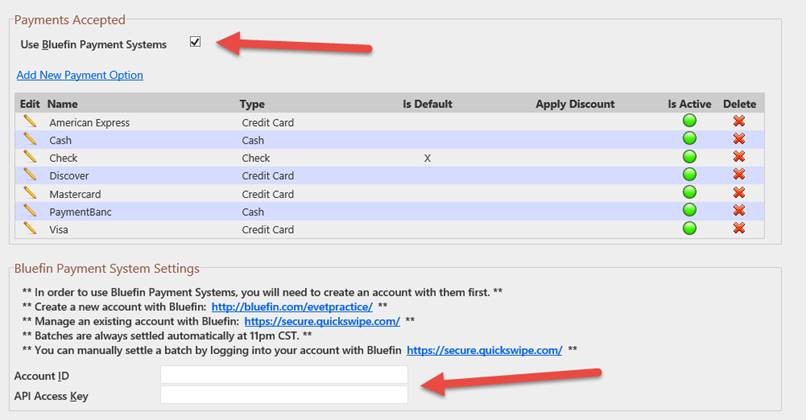Edit the Discover payment entry
The image size is (806, 420).
pos(30,175)
